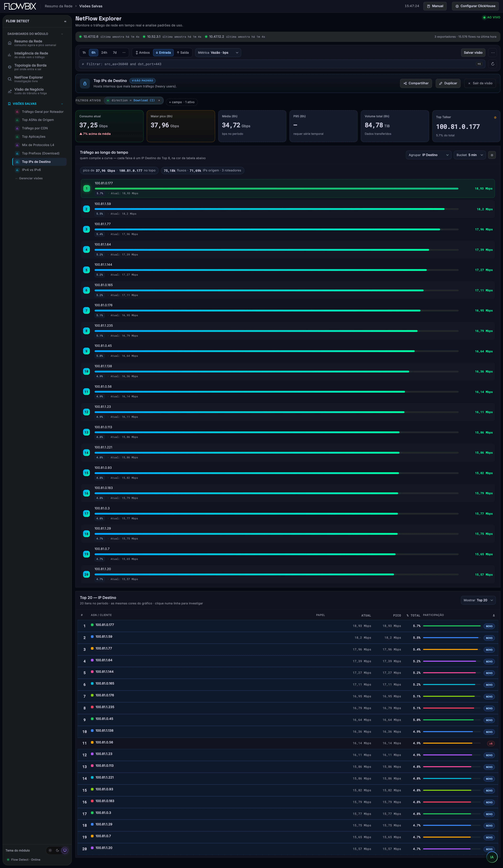Click the FLOWBIX logo
This screenshot has width=503, height=868.
[x=20, y=6]
